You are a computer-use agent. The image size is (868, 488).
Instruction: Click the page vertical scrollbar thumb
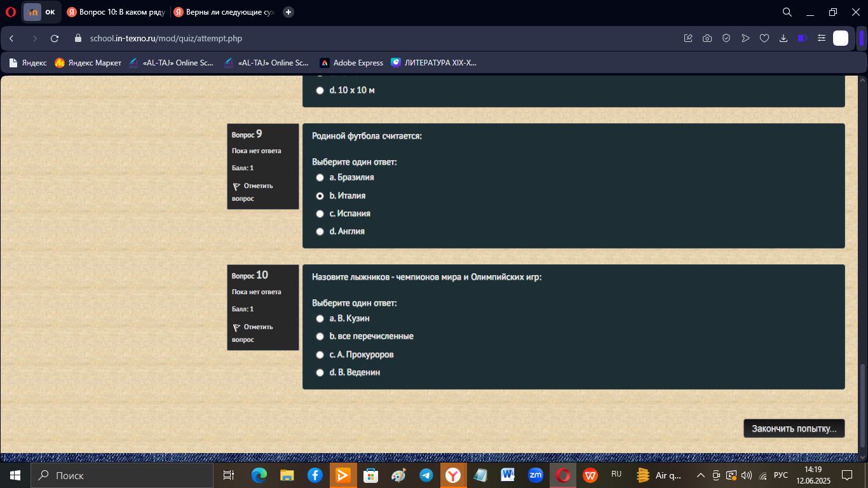(x=862, y=405)
